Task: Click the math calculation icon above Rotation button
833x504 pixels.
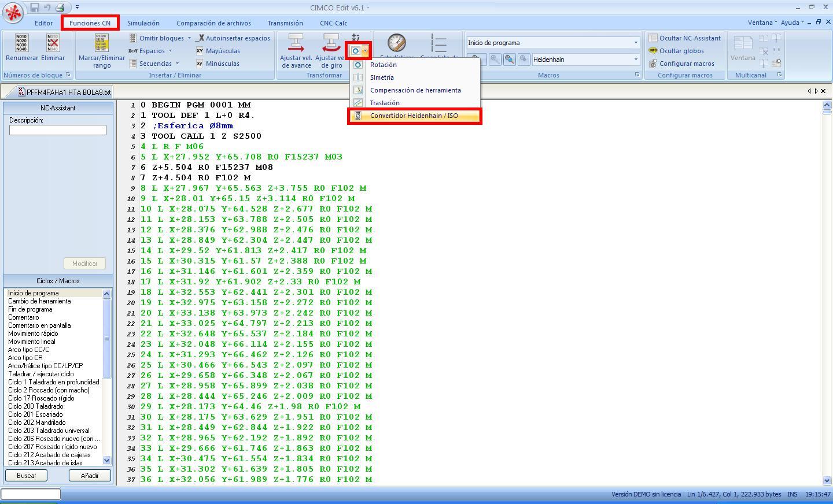Action: click(356, 37)
